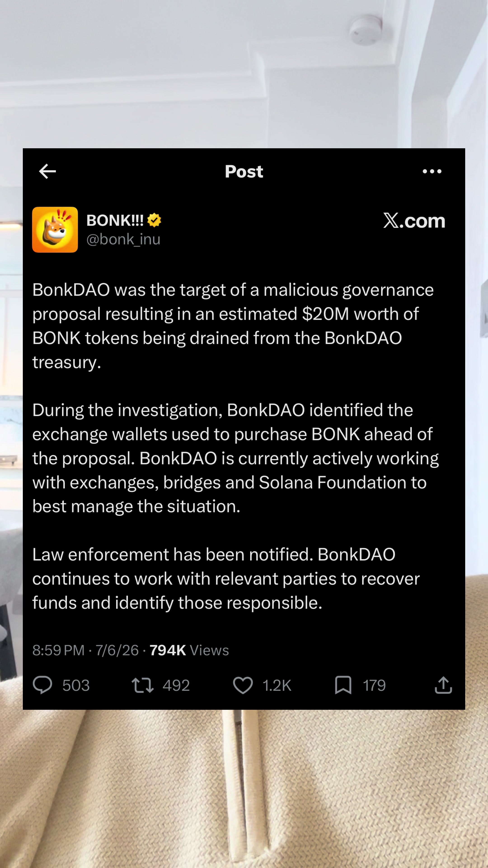Screen dimensions: 488x868
Task: View the 492 reposts count
Action: click(x=176, y=685)
